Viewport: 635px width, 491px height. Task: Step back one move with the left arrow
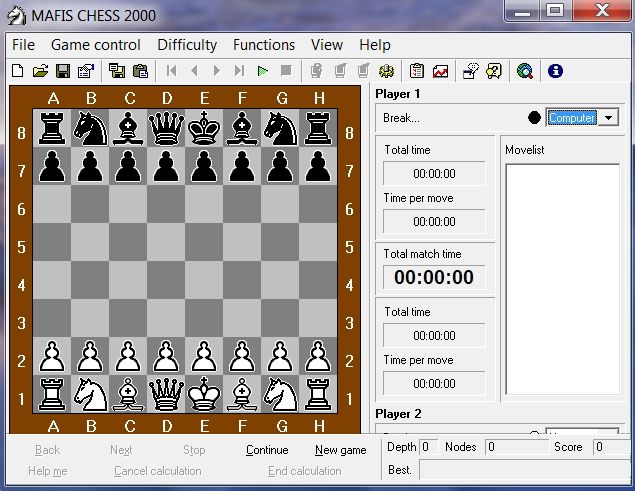tap(194, 71)
